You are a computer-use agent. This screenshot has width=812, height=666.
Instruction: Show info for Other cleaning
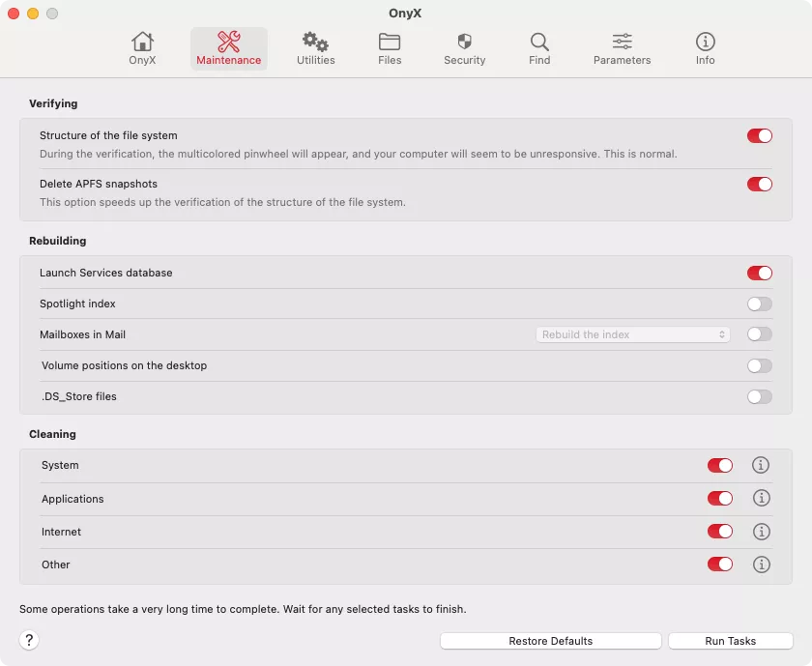[x=761, y=565]
